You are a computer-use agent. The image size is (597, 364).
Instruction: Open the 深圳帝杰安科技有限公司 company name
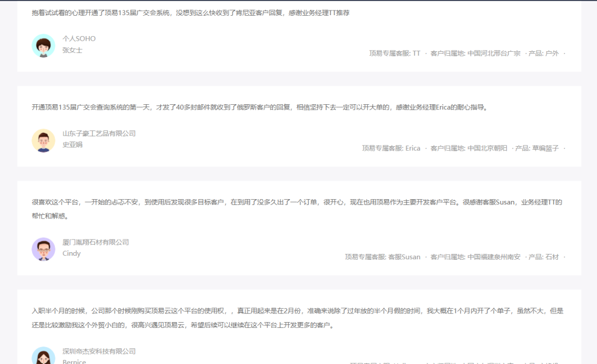[99, 351]
